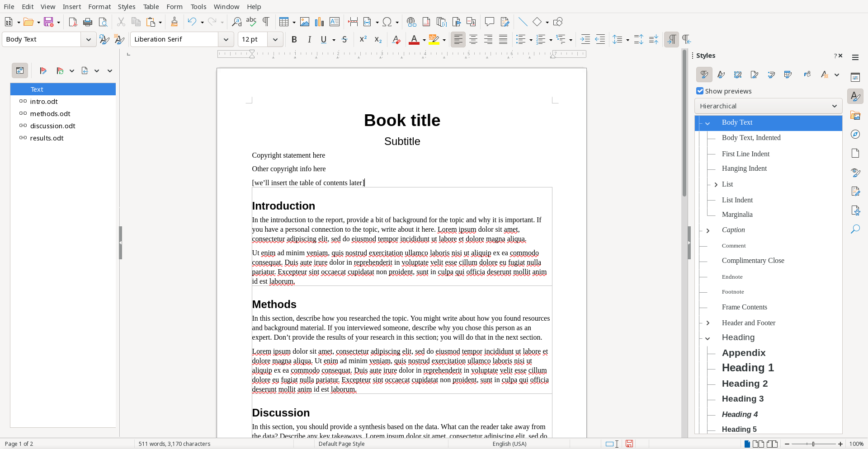
Task: Select intro.odt in navigator
Action: click(x=63, y=102)
